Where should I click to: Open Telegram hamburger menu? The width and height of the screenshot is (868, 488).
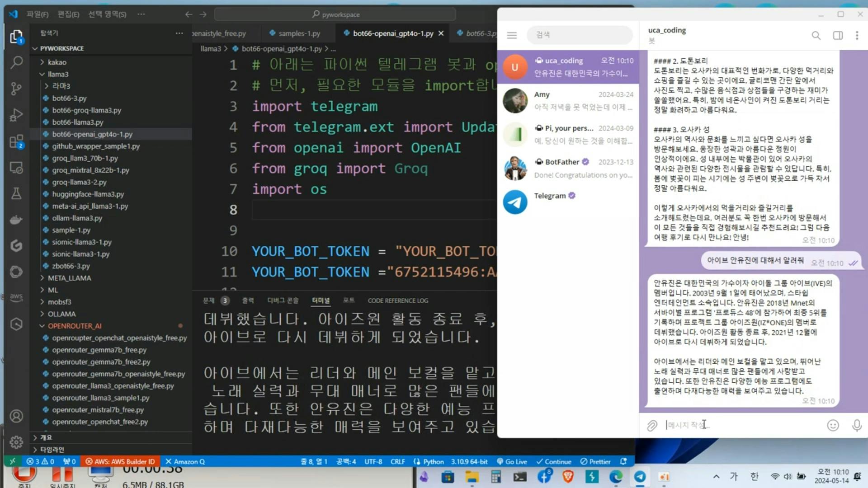pos(512,35)
